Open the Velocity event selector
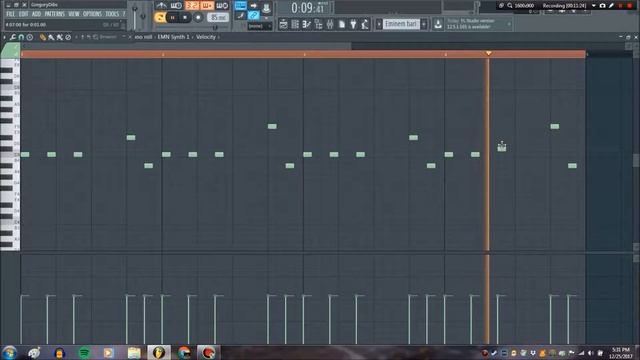This screenshot has height=360, width=640. coord(206,37)
